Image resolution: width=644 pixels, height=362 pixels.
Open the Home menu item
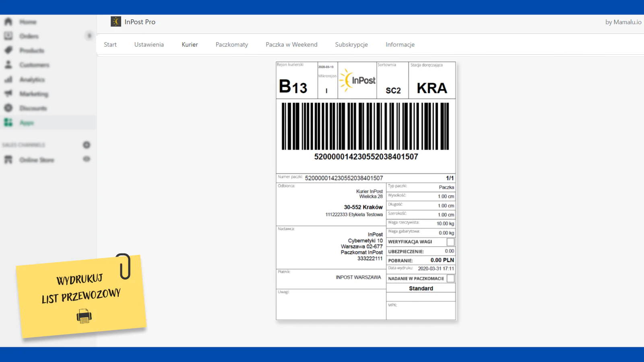point(28,22)
